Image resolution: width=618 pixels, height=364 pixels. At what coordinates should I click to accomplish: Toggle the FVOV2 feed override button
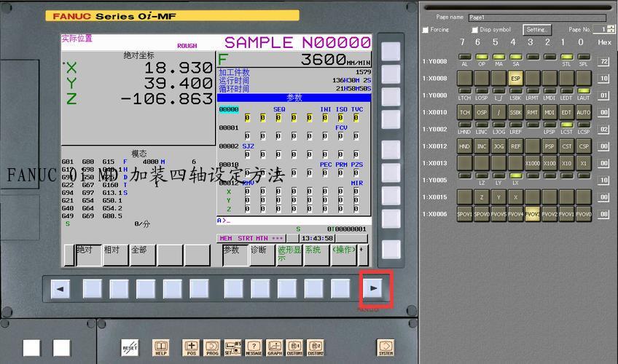[549, 214]
